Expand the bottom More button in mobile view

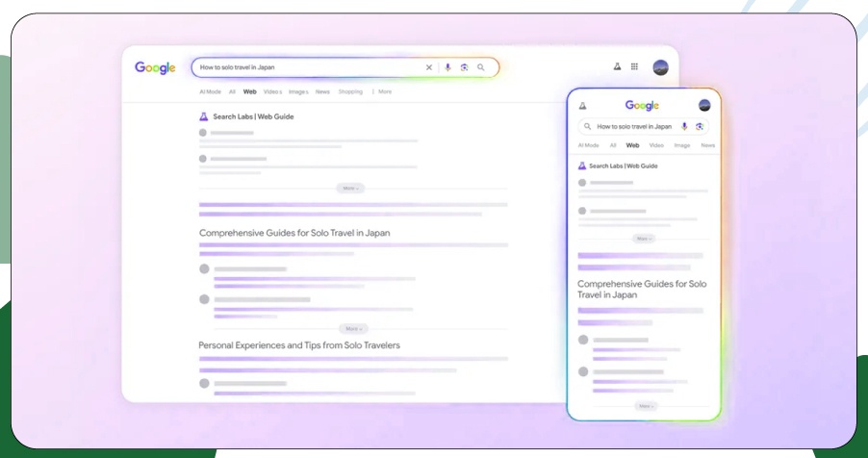click(x=646, y=406)
